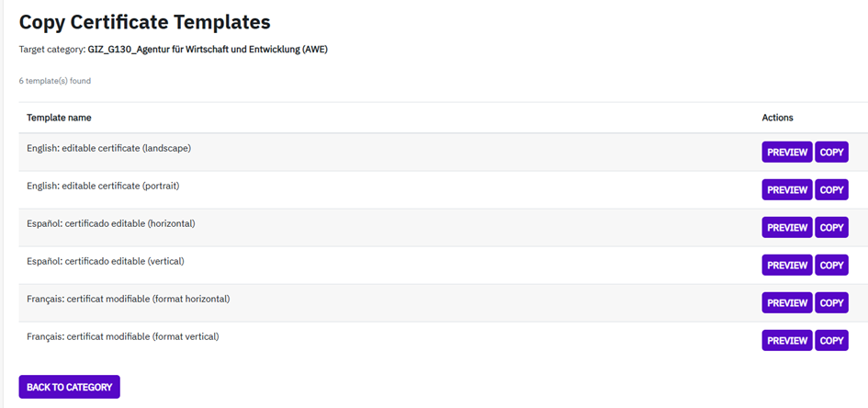Copy Español certificado editable (horizontal)
Screen dimensions: 868x408
[x=831, y=228]
